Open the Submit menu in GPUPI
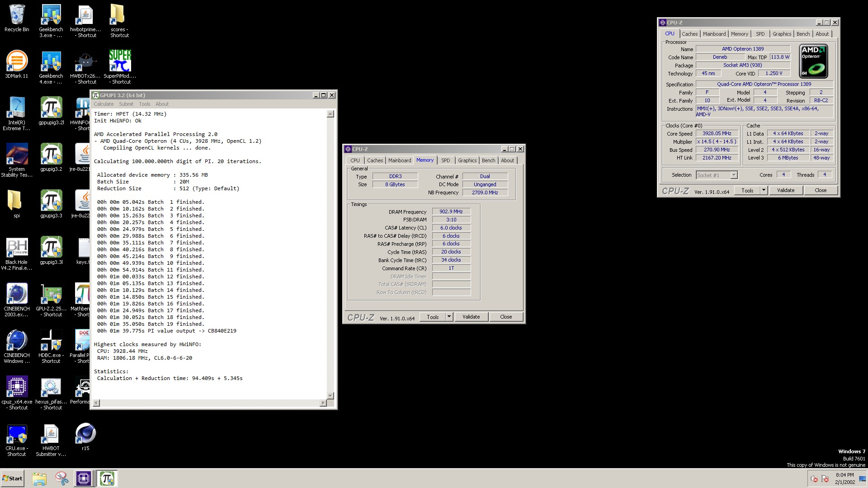This screenshot has height=488, width=868. point(126,104)
